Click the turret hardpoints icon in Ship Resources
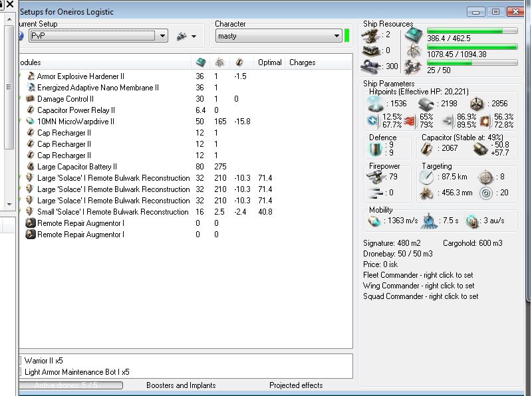Viewport: 532px width, 396px height. click(x=370, y=35)
